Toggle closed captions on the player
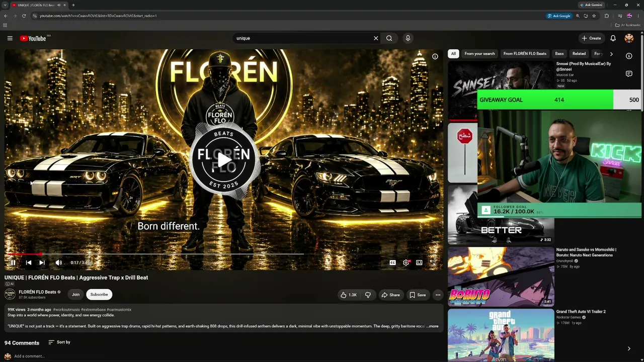This screenshot has height=362, width=644. click(392, 262)
